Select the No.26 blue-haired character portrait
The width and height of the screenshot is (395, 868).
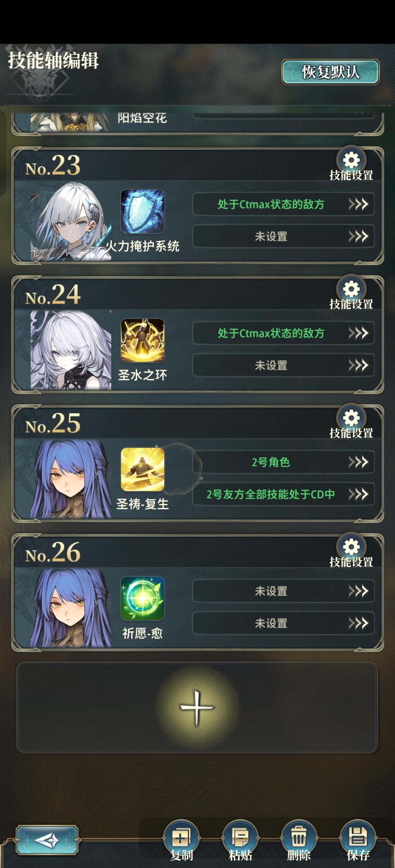(x=71, y=608)
